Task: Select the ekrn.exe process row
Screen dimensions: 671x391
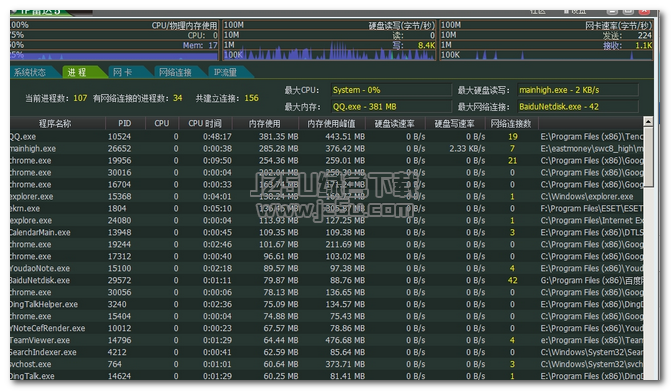Action: click(x=327, y=208)
